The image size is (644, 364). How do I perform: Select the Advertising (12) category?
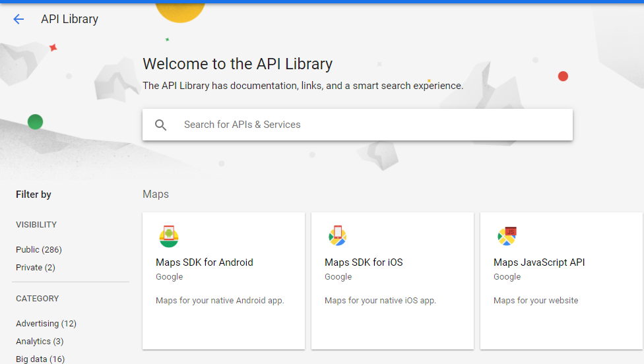[x=46, y=324]
